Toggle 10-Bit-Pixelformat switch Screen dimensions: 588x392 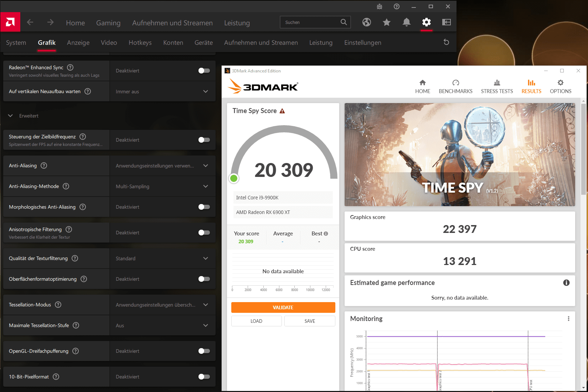pyautogui.click(x=204, y=377)
